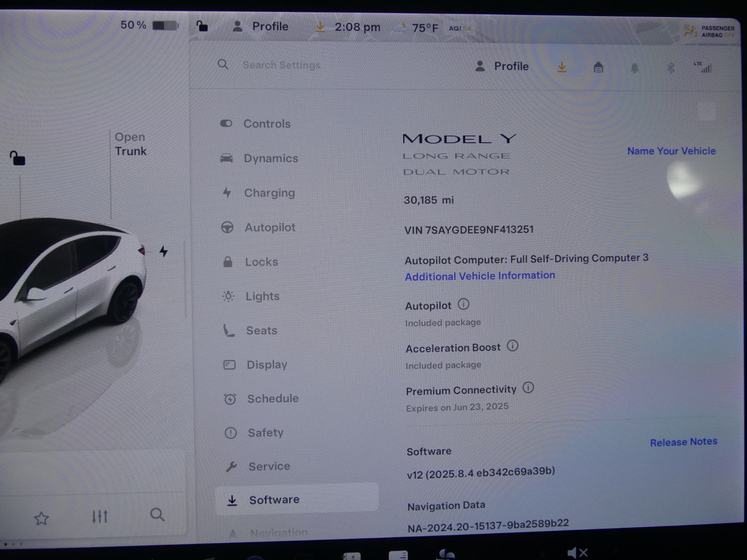Expand the Profile menu in top status bar
This screenshot has height=560, width=747.
click(260, 26)
